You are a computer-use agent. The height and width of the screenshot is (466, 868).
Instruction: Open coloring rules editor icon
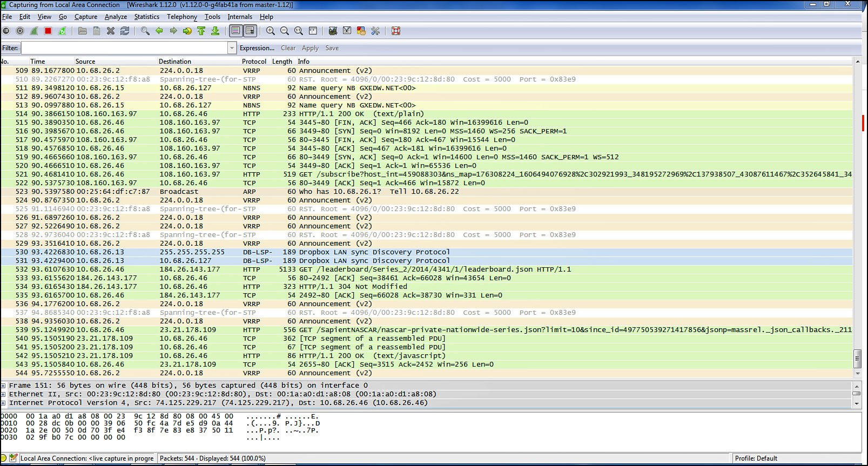pos(361,31)
